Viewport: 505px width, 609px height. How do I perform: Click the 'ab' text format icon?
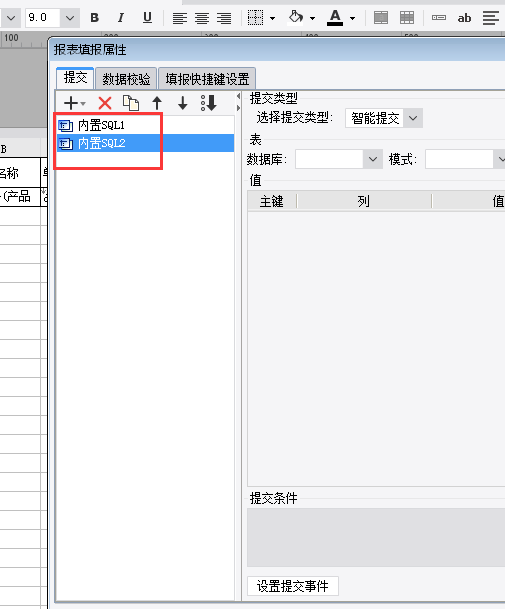(464, 18)
